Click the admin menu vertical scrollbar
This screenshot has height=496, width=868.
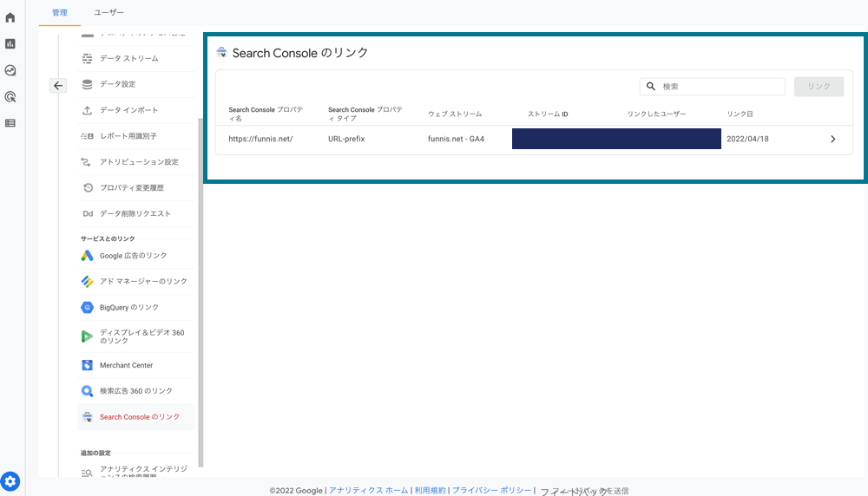(201, 293)
